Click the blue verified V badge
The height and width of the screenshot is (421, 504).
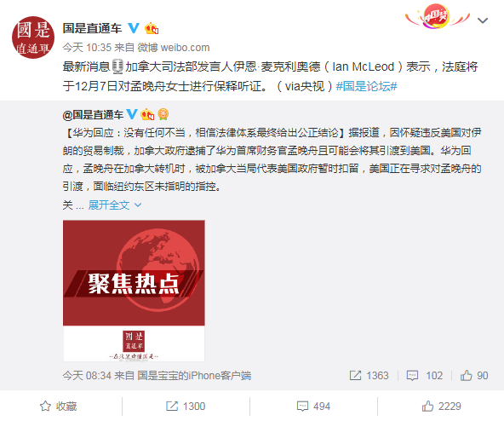(134, 28)
